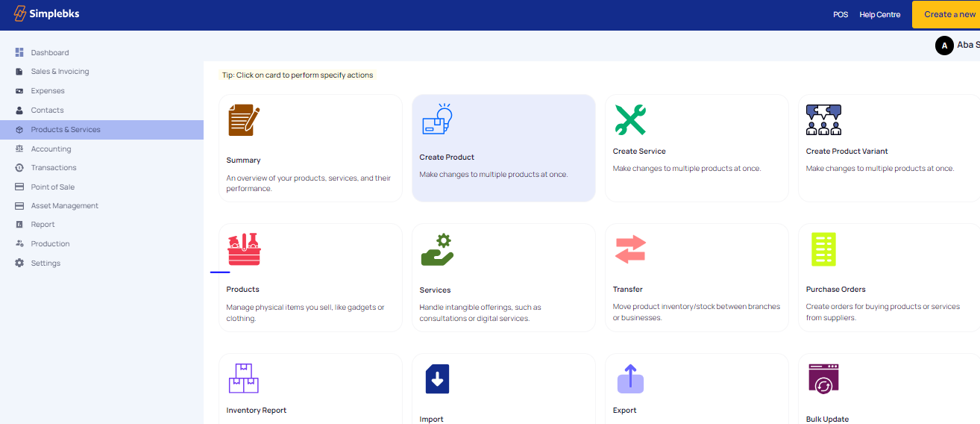The height and width of the screenshot is (424, 980).
Task: Select the Create Product Variant icon
Action: [x=823, y=119]
